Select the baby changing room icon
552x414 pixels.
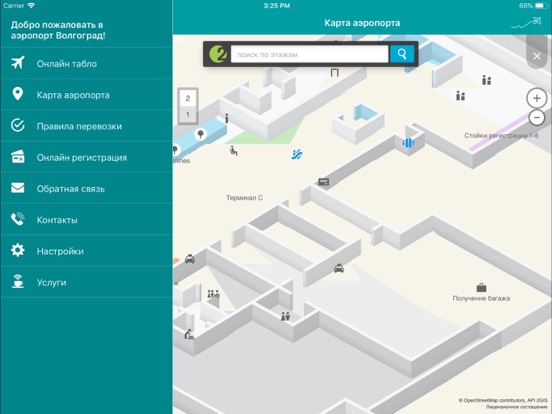point(189,334)
